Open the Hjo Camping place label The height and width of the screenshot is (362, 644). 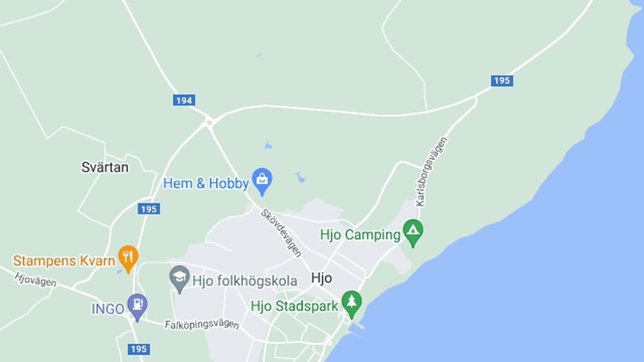click(x=360, y=234)
